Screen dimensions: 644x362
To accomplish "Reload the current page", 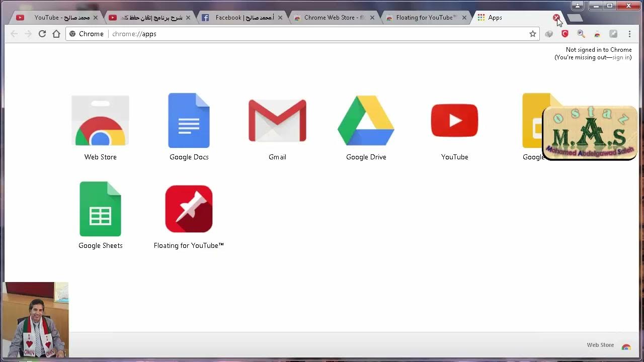I will [x=42, y=34].
